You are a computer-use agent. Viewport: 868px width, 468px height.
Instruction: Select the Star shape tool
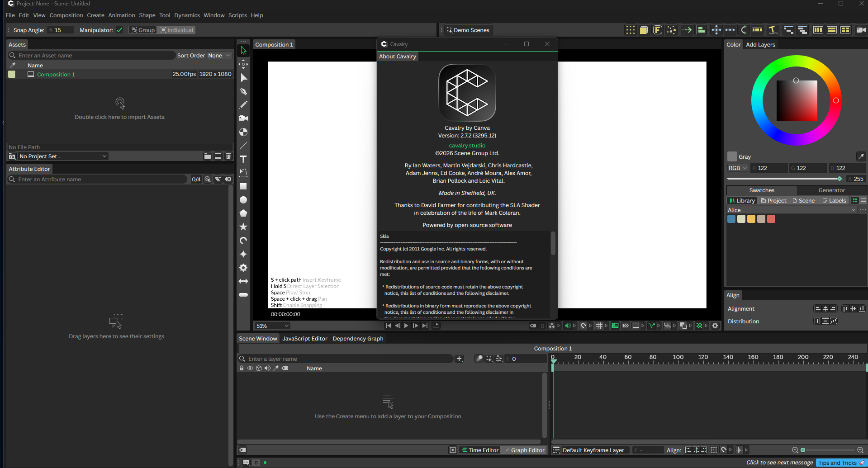(243, 227)
